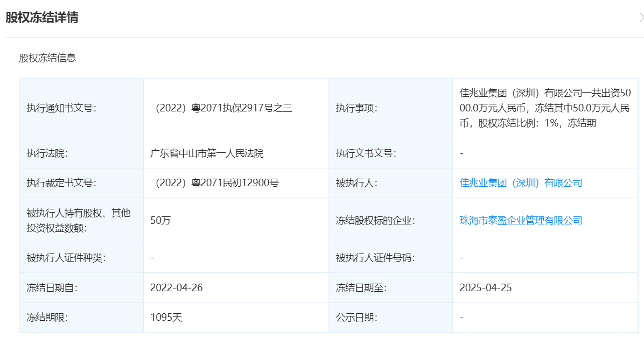Click the 被执行人证件种类 label cell
Viewport: 644px width, 352px height.
66,258
